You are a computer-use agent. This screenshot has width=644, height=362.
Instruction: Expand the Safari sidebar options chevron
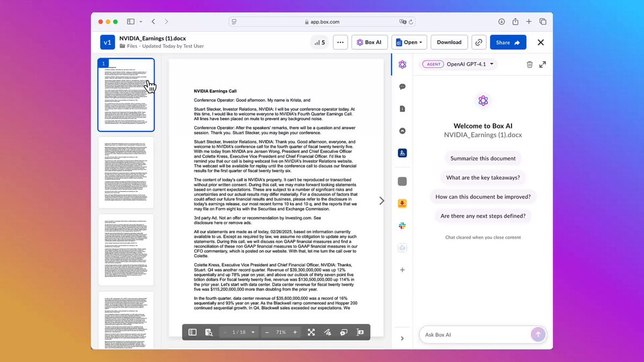click(141, 22)
